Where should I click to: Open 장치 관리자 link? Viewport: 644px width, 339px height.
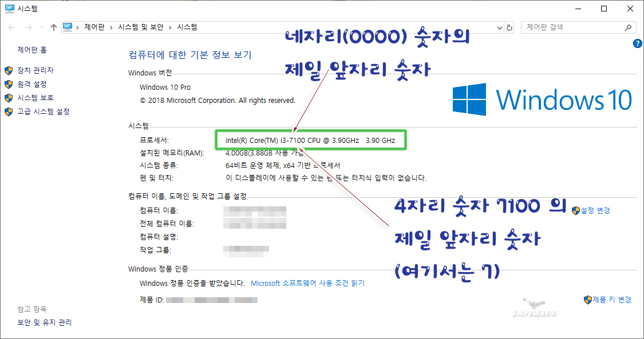click(x=35, y=70)
